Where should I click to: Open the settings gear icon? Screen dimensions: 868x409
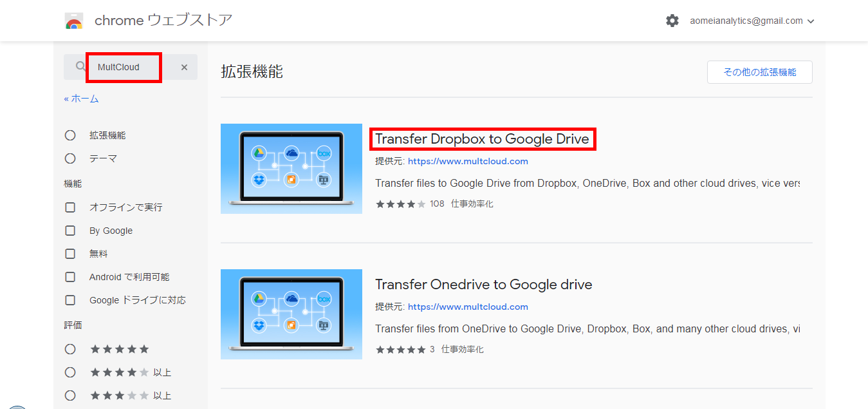(672, 21)
